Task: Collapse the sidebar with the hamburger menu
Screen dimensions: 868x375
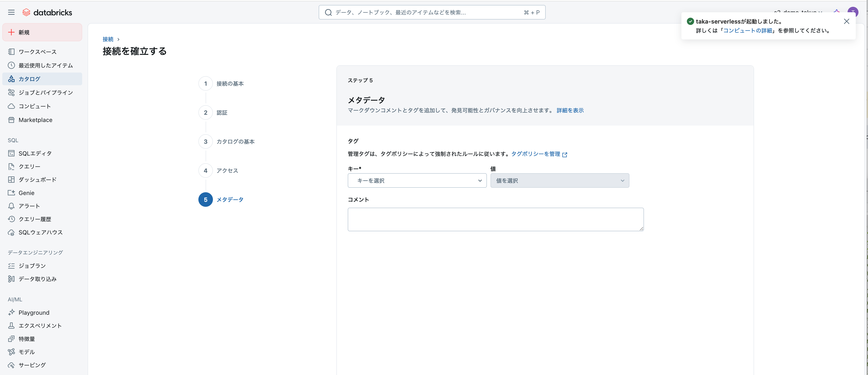Action: coord(11,12)
